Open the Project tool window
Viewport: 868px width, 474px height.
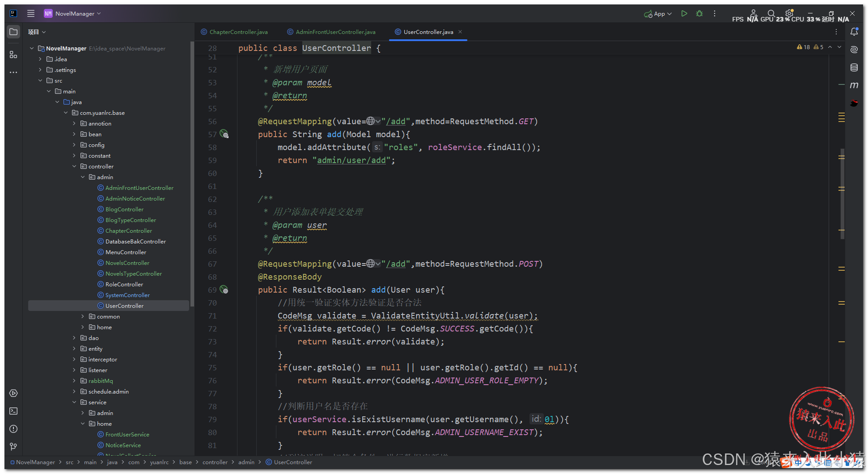13,32
